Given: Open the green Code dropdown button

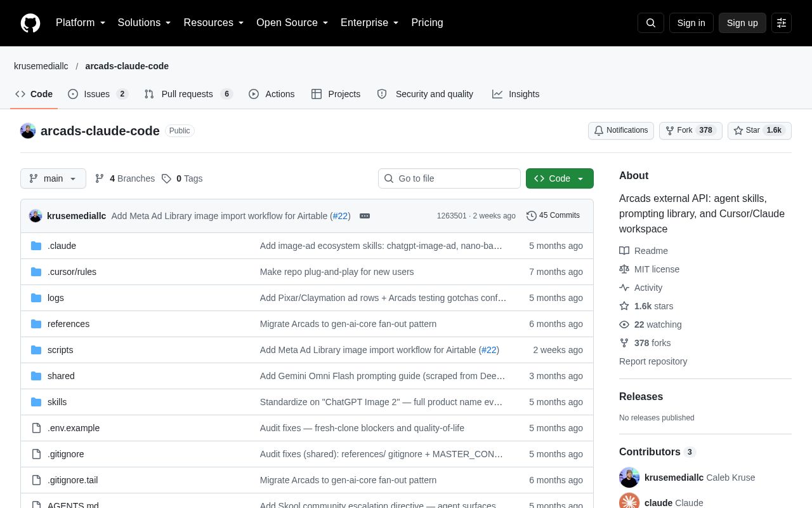Looking at the screenshot, I should [x=560, y=178].
